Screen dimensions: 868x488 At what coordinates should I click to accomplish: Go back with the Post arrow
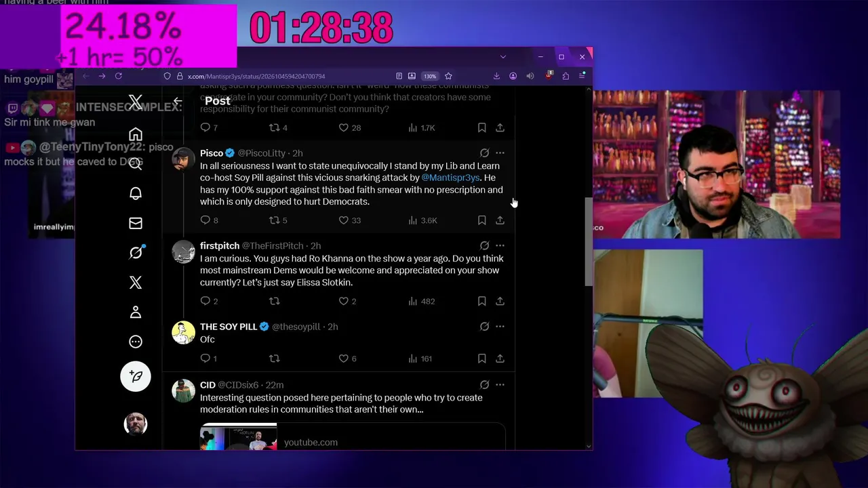178,102
